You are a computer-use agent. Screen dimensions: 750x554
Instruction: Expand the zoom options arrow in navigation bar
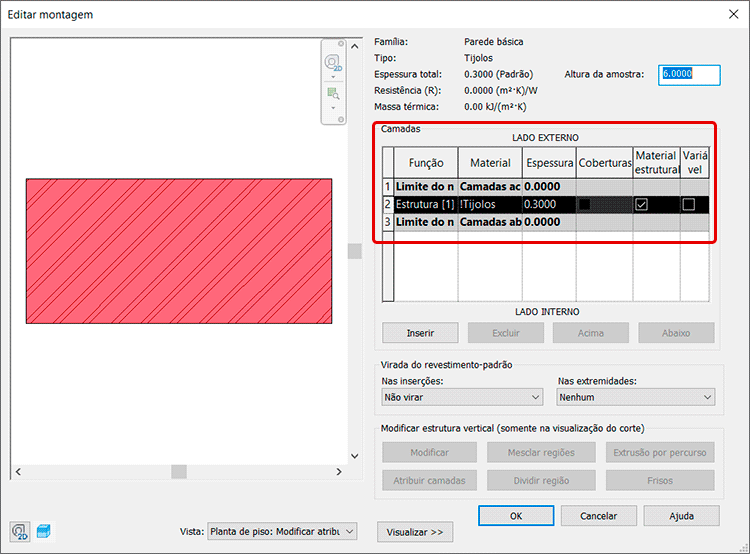tap(333, 108)
